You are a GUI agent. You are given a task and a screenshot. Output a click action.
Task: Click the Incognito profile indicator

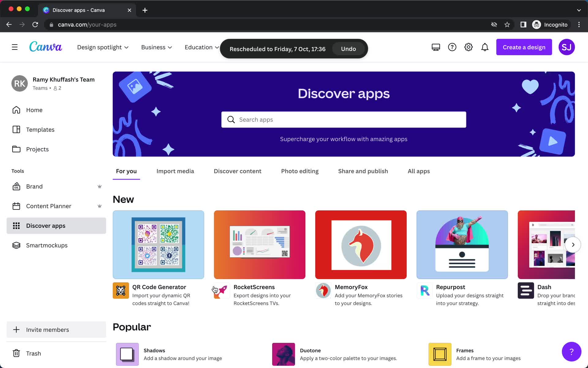[550, 25]
